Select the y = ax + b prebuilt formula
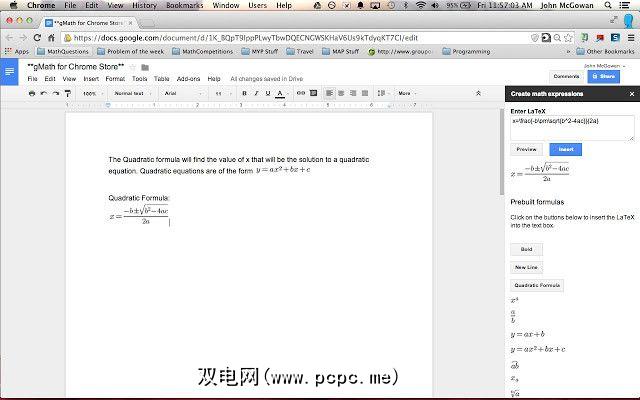Viewport: 640px width, 400px height. (x=527, y=334)
